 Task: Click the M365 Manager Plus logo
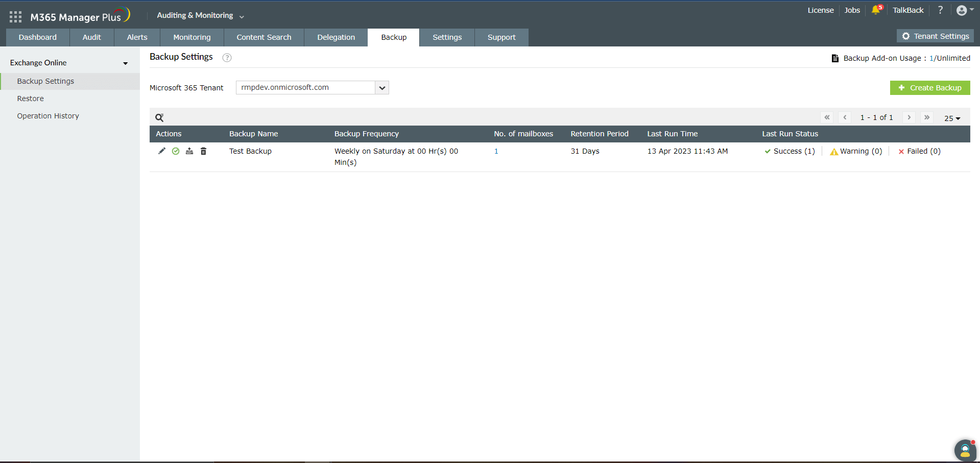tap(80, 16)
